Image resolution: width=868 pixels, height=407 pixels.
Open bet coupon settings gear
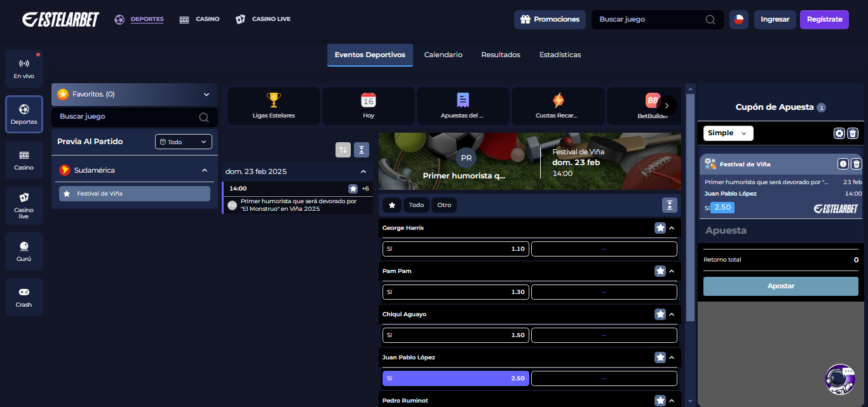tap(839, 133)
